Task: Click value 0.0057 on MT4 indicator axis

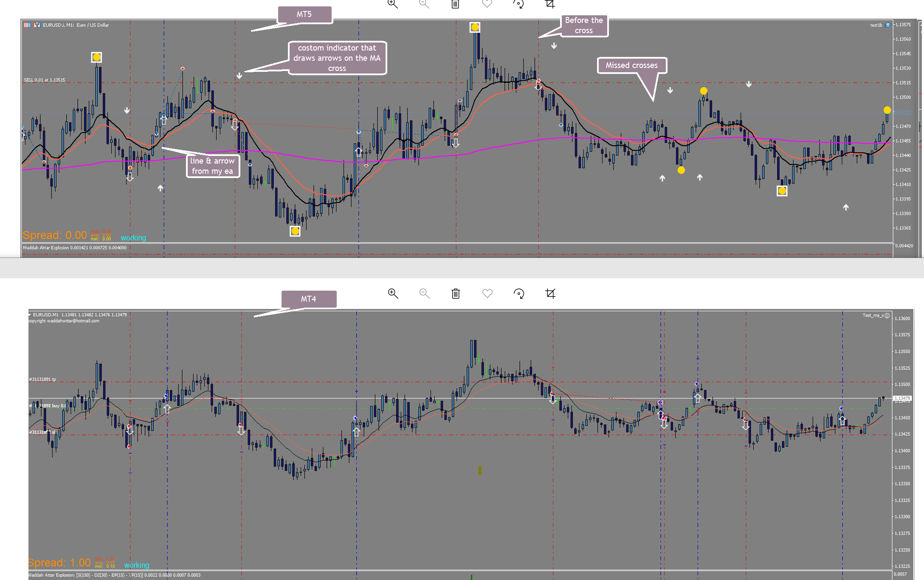Action: (x=900, y=574)
